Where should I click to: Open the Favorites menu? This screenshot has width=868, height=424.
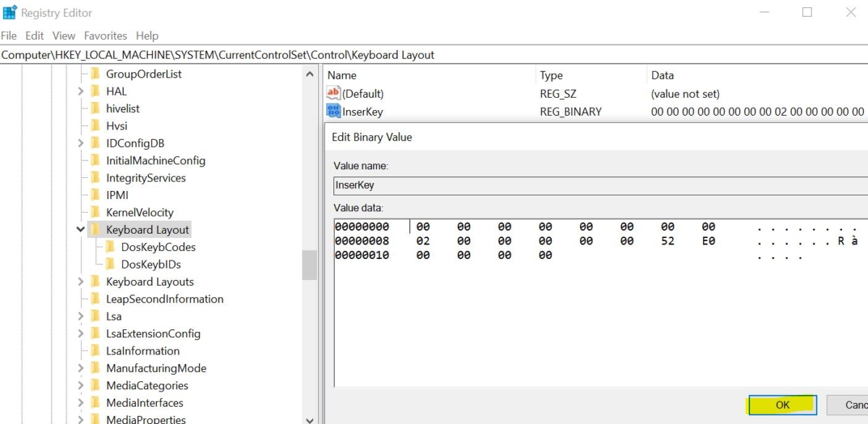(x=105, y=35)
